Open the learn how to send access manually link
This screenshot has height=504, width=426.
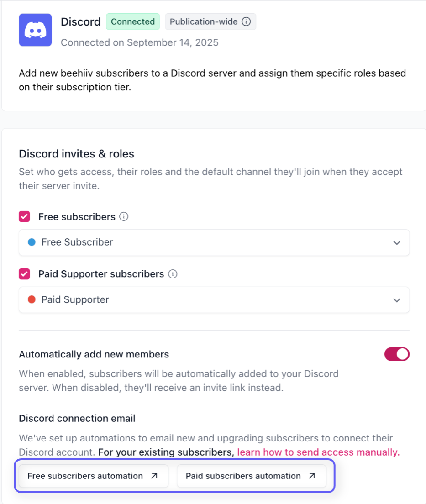318,452
